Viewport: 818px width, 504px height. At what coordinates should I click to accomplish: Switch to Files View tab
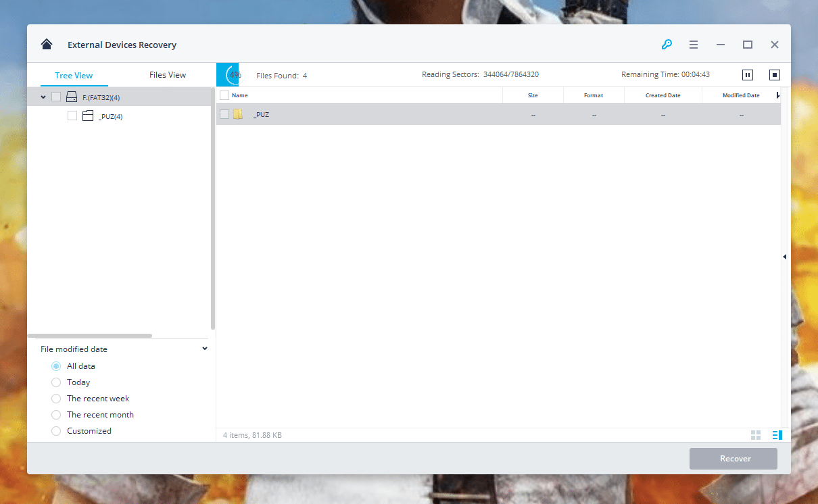[x=168, y=75]
